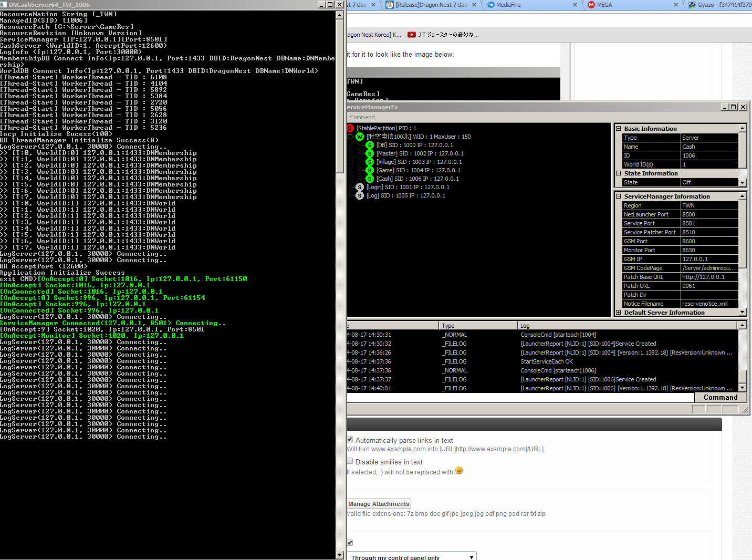
Task: Select [DB] SID 1000 tree row
Action: point(415,145)
